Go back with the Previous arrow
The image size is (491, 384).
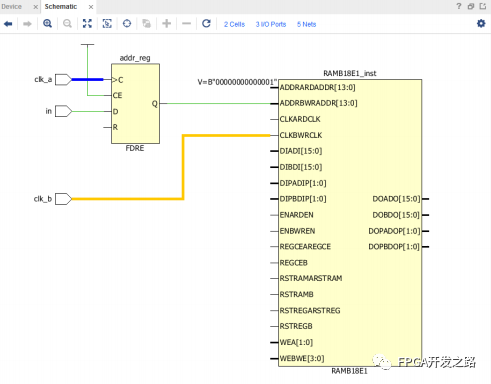[x=8, y=24]
